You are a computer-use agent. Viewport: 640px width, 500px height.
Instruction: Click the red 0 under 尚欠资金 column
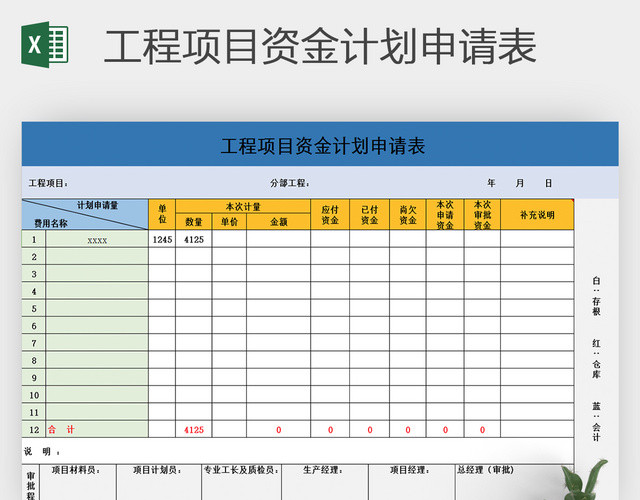pyautogui.click(x=408, y=429)
